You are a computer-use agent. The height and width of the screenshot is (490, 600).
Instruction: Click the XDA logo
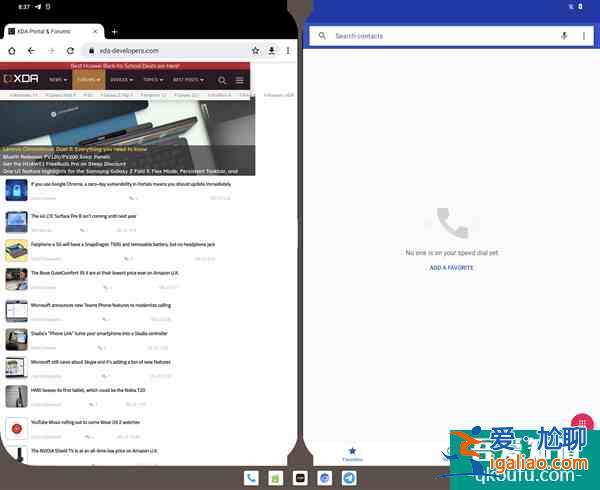21,79
